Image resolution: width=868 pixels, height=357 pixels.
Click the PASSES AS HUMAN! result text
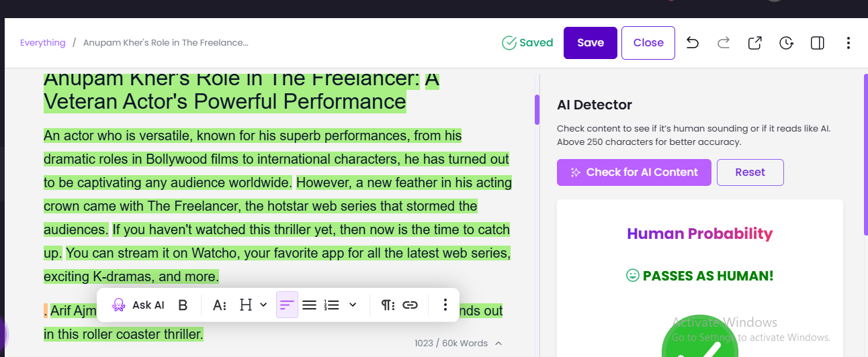(x=708, y=276)
